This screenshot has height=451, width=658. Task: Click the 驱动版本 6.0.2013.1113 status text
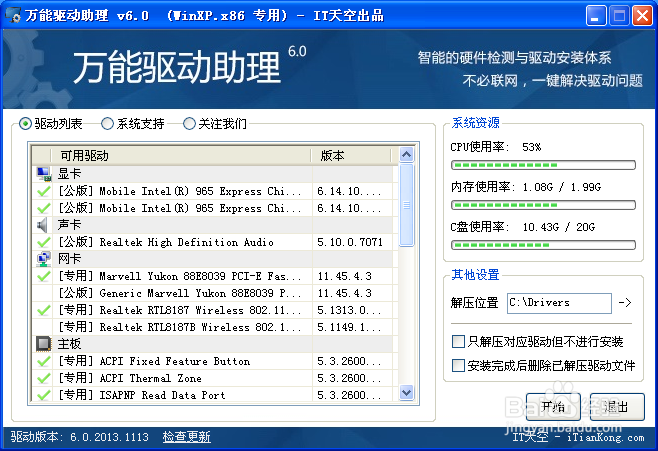(x=80, y=437)
